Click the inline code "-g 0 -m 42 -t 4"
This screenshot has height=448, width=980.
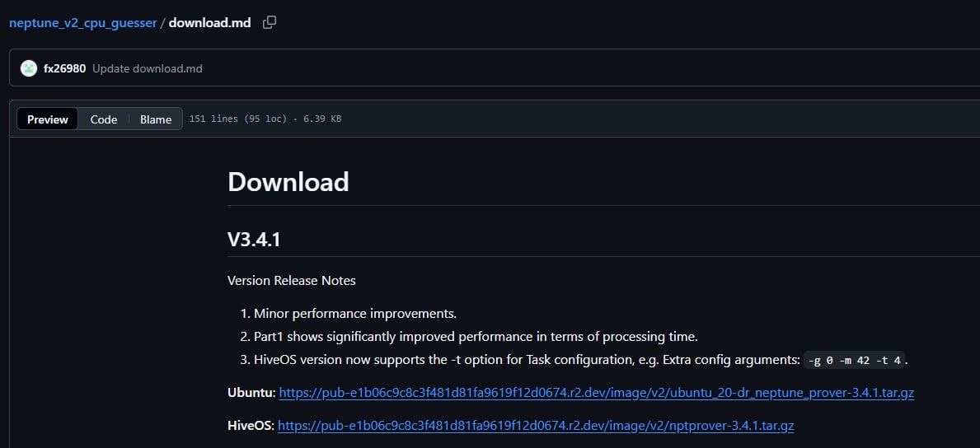click(x=855, y=360)
